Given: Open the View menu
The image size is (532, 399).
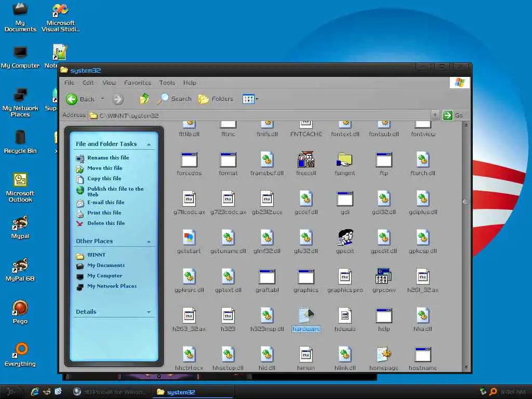Looking at the screenshot, I should (x=109, y=83).
